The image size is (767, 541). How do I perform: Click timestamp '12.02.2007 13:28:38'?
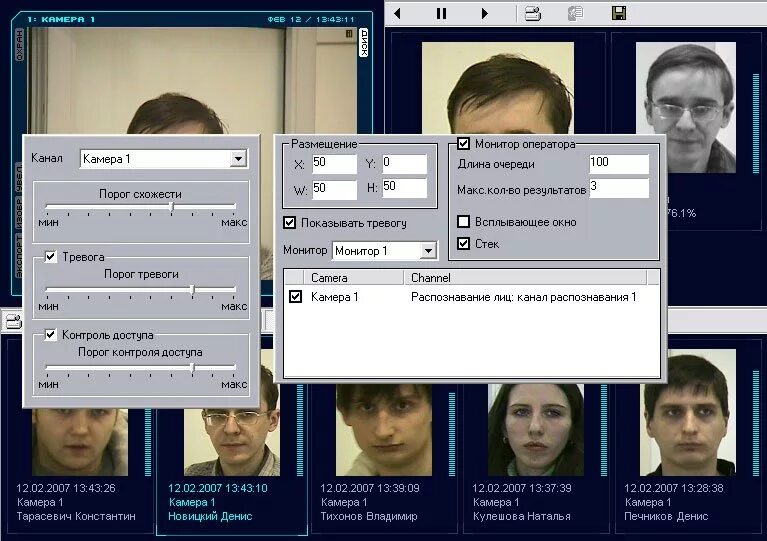pos(674,488)
